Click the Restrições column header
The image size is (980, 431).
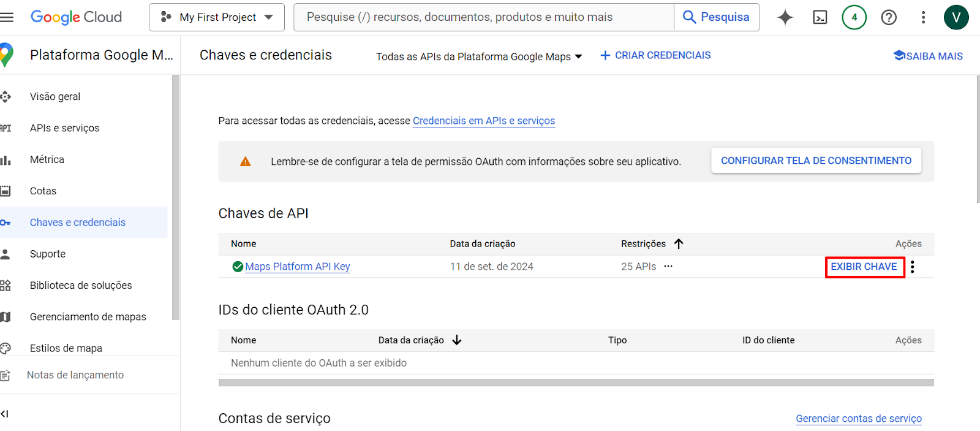pos(643,243)
